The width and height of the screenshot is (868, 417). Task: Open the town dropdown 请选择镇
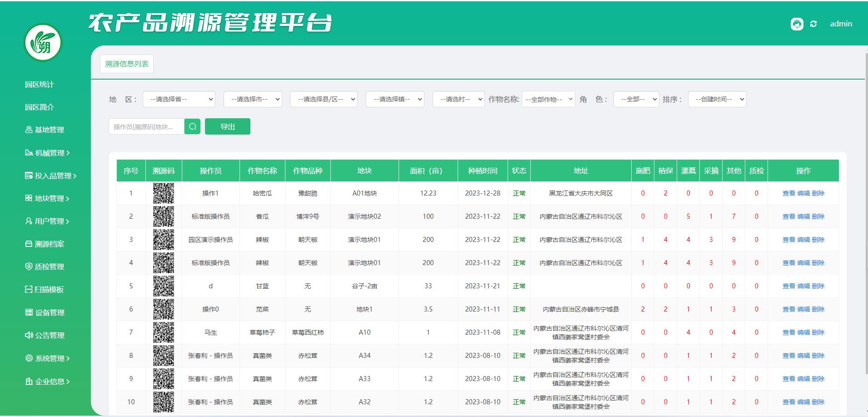click(x=395, y=99)
